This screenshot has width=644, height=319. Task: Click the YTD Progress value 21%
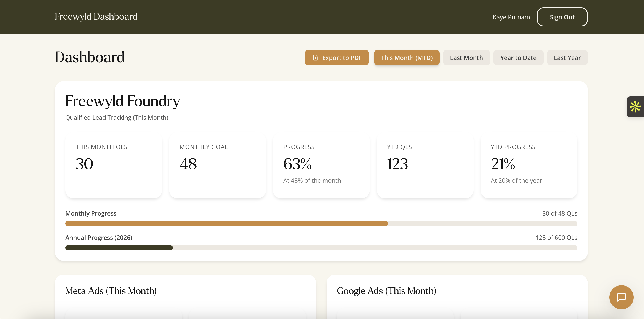pyautogui.click(x=503, y=164)
